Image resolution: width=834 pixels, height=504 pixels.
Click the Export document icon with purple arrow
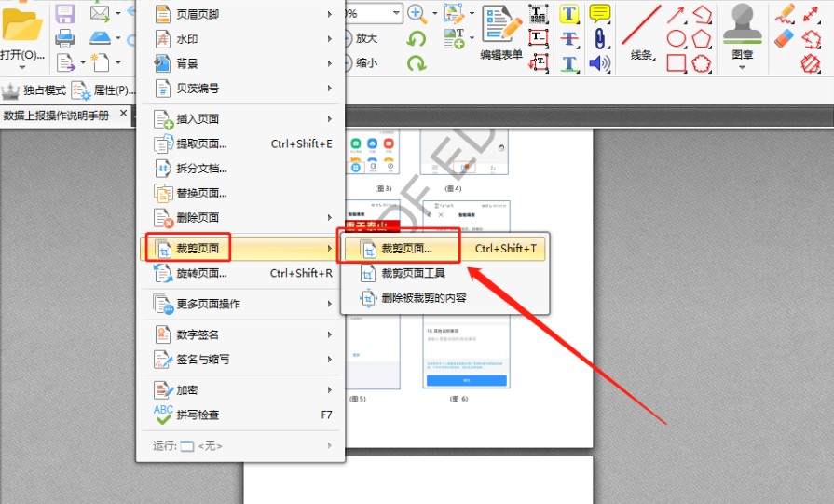coord(66,62)
